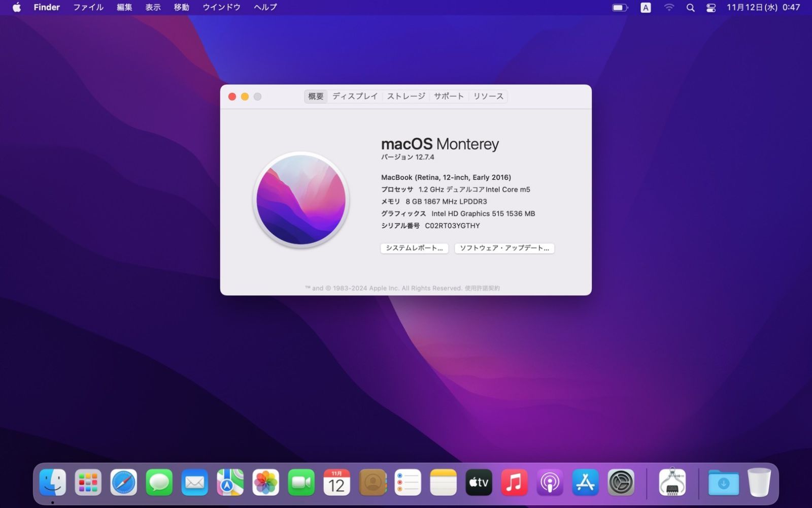Open System Preferences from the Dock
This screenshot has width=812, height=508.
[621, 482]
